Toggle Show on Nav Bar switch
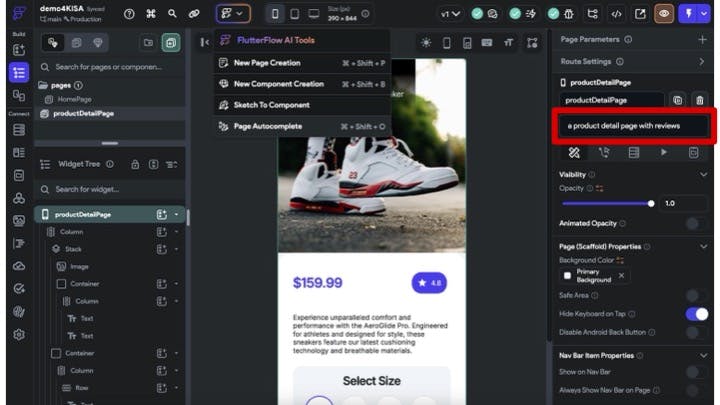Image resolution: width=720 pixels, height=405 pixels. click(x=697, y=372)
